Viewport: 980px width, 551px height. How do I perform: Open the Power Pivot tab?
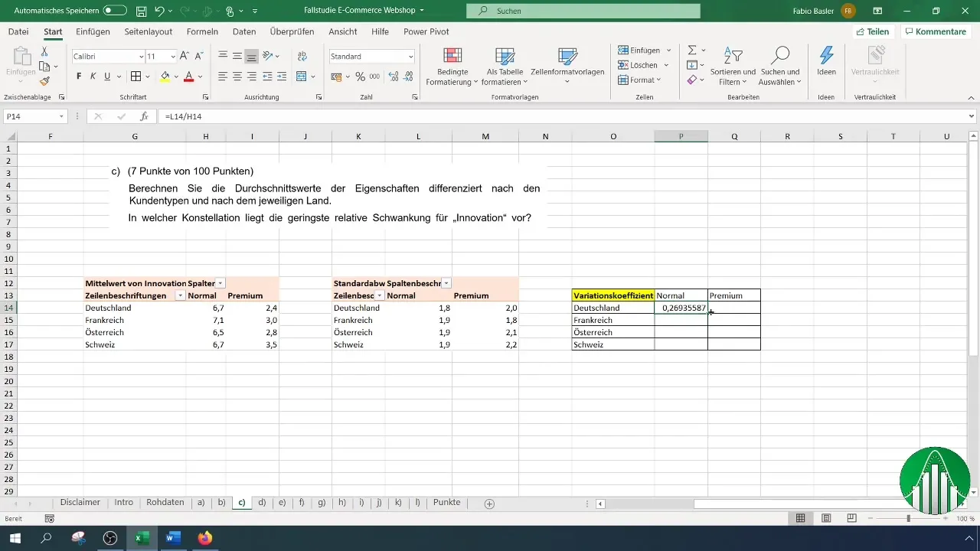click(426, 31)
